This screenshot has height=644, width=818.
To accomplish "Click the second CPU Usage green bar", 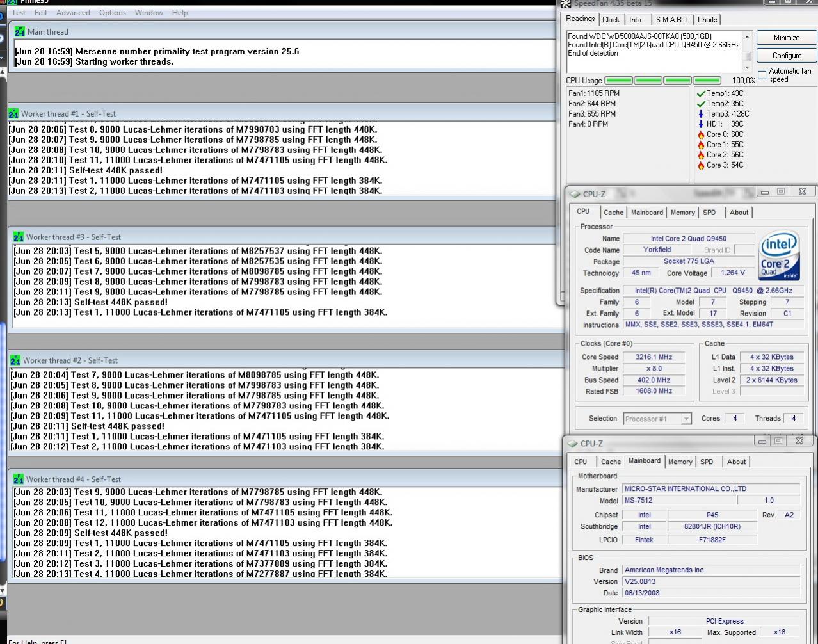I will tap(648, 81).
